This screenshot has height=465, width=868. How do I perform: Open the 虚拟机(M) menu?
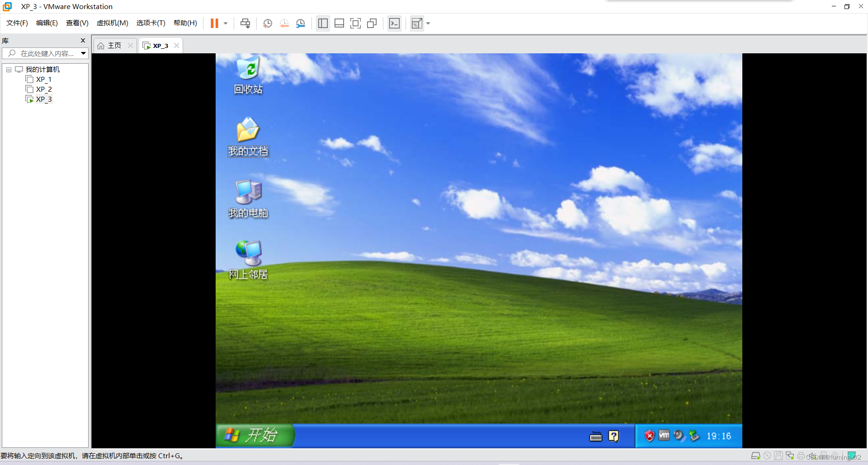[x=113, y=23]
